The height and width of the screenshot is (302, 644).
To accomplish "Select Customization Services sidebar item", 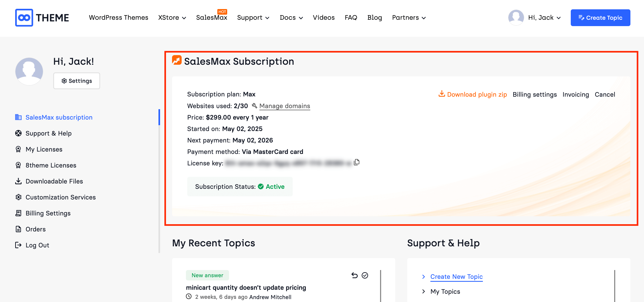I will [x=60, y=197].
